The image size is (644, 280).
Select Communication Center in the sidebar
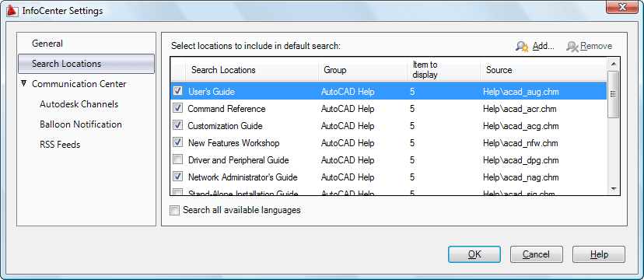click(x=79, y=84)
